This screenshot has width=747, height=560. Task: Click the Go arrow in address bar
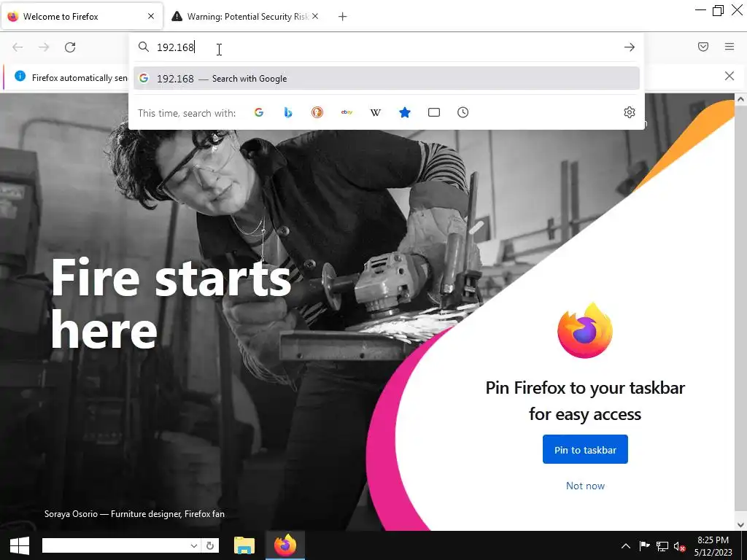coord(630,47)
